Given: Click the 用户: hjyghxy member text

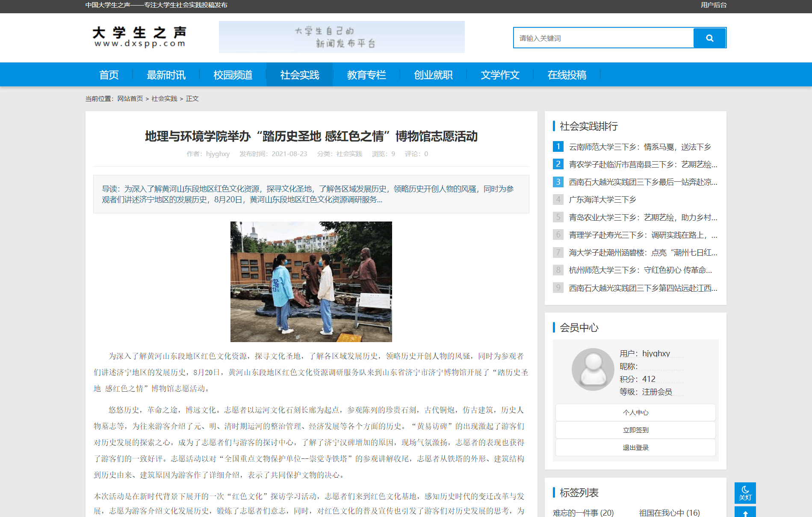Looking at the screenshot, I should tap(645, 353).
